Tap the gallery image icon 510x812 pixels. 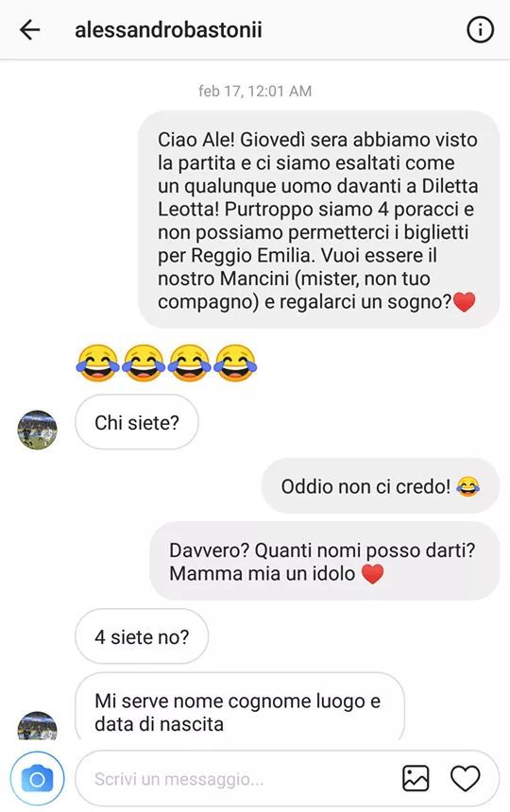pyautogui.click(x=416, y=778)
